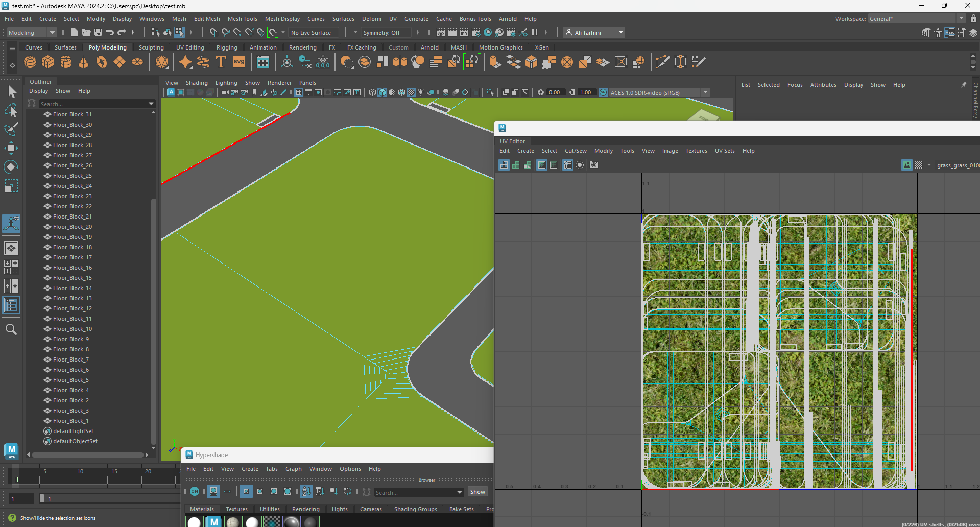Click the Freeze Transformations snowflake shelf icon
This screenshot has width=980, height=527.
(x=323, y=62)
